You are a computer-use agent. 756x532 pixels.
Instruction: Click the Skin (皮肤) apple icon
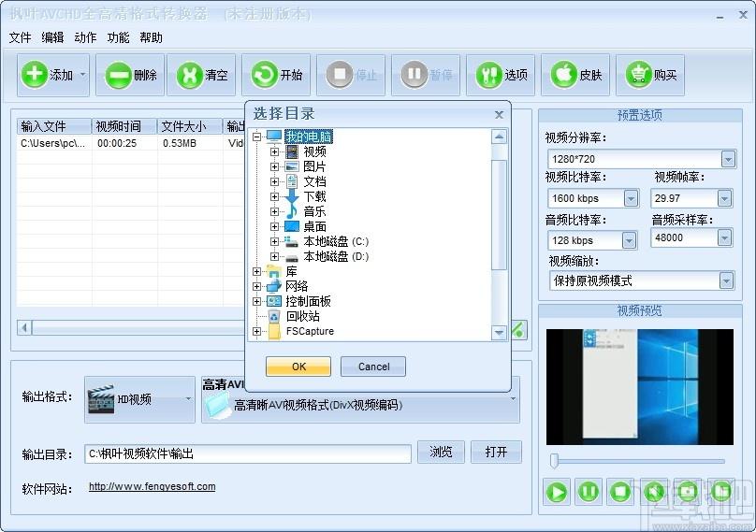tap(564, 75)
